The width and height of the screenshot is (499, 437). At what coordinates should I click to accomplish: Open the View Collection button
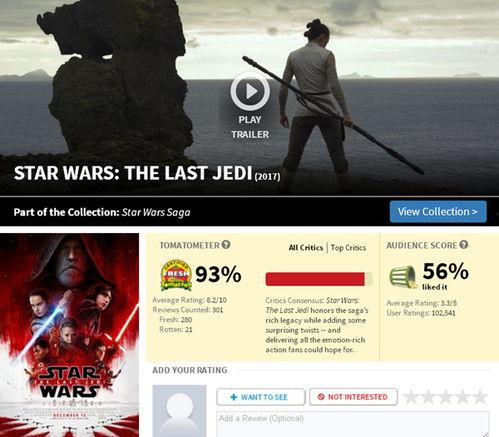[438, 212]
